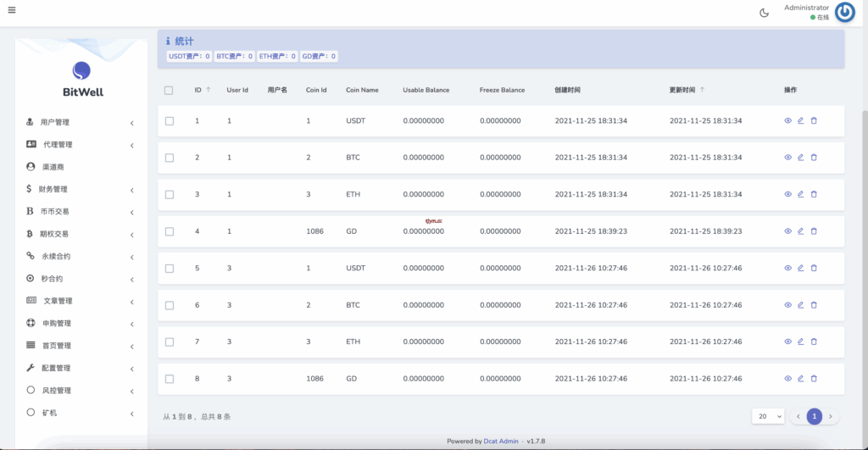Click the Administrator avatar icon
Viewport: 868px width, 450px height.
coord(844,12)
